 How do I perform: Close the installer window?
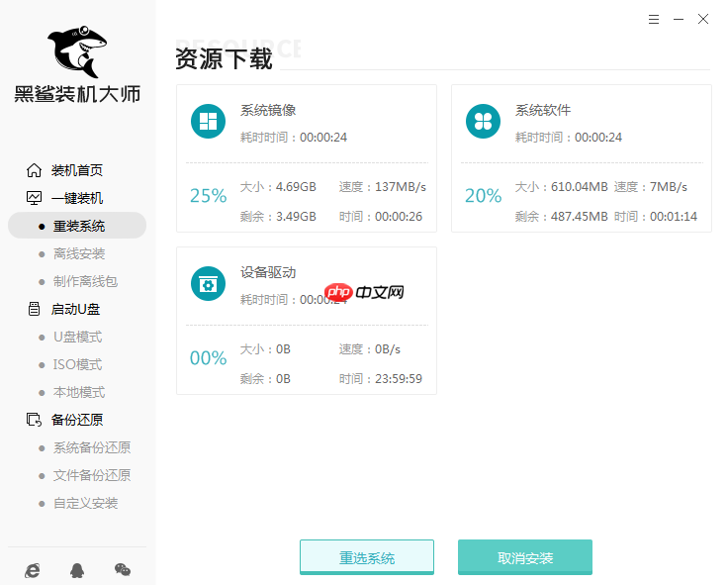pyautogui.click(x=703, y=19)
